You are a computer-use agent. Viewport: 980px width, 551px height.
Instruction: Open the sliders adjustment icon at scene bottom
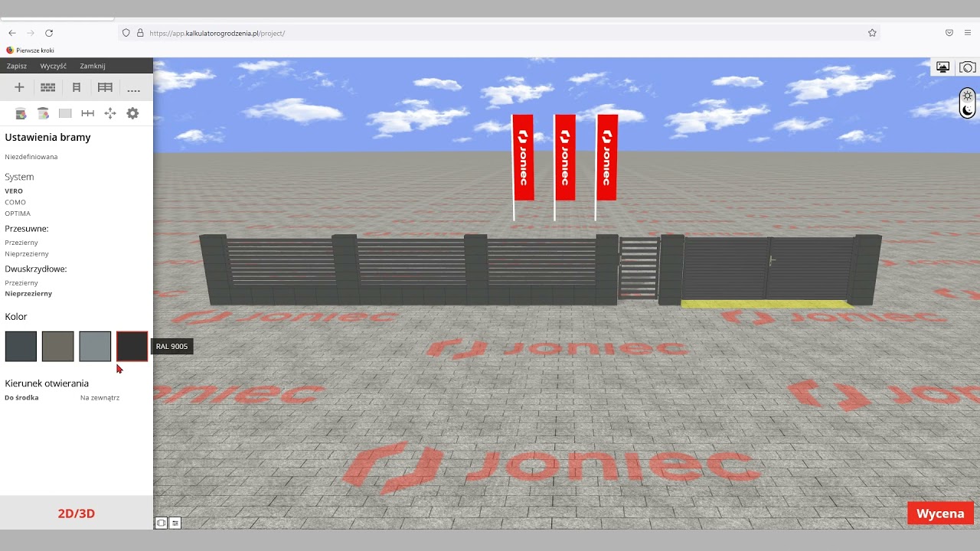point(175,523)
